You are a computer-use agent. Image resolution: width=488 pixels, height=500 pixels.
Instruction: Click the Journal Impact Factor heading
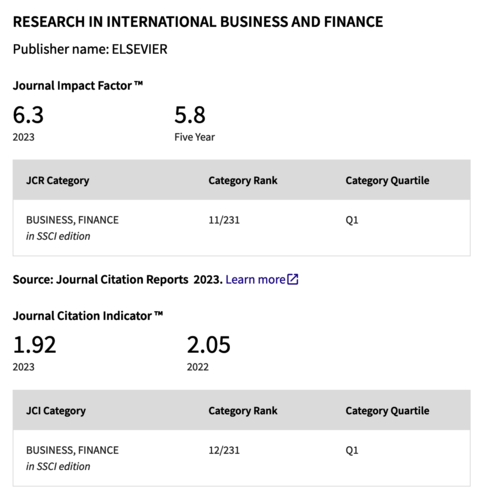78,86
